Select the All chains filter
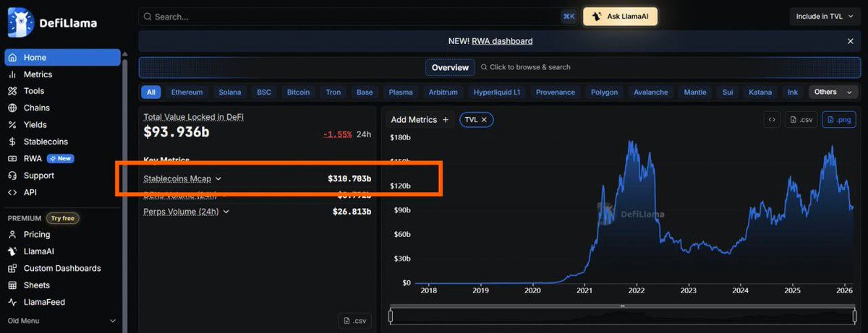The image size is (868, 333). [151, 92]
